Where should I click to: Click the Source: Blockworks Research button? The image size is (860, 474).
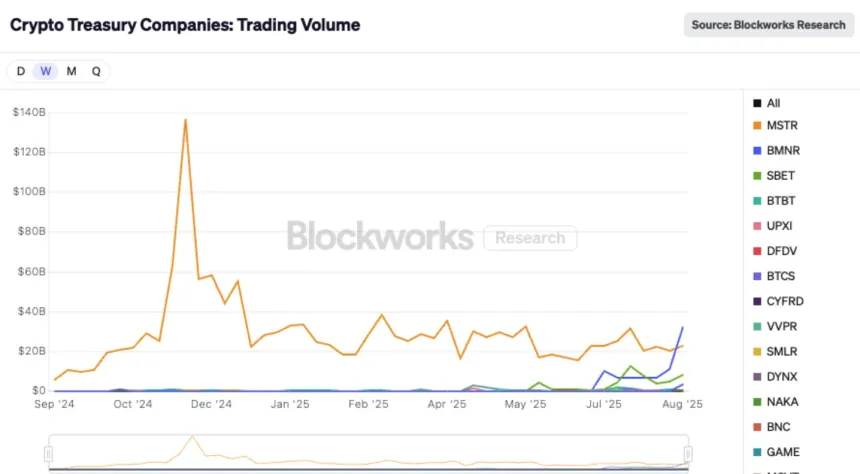click(x=769, y=25)
